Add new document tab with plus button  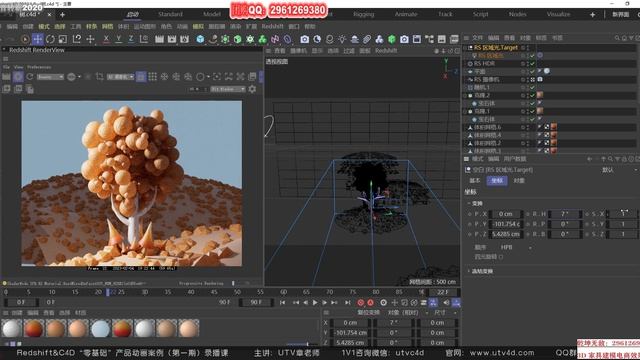62,15
